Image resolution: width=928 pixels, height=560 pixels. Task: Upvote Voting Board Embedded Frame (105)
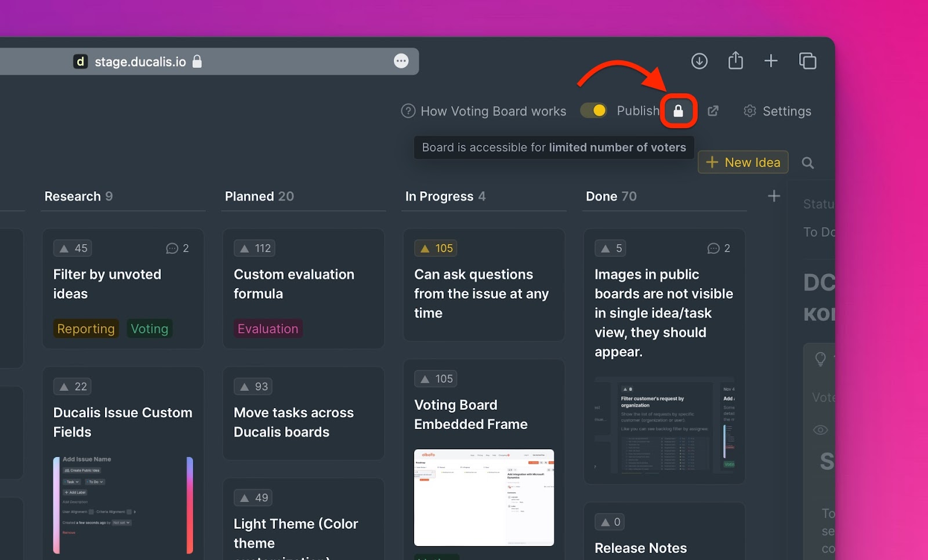(x=436, y=379)
